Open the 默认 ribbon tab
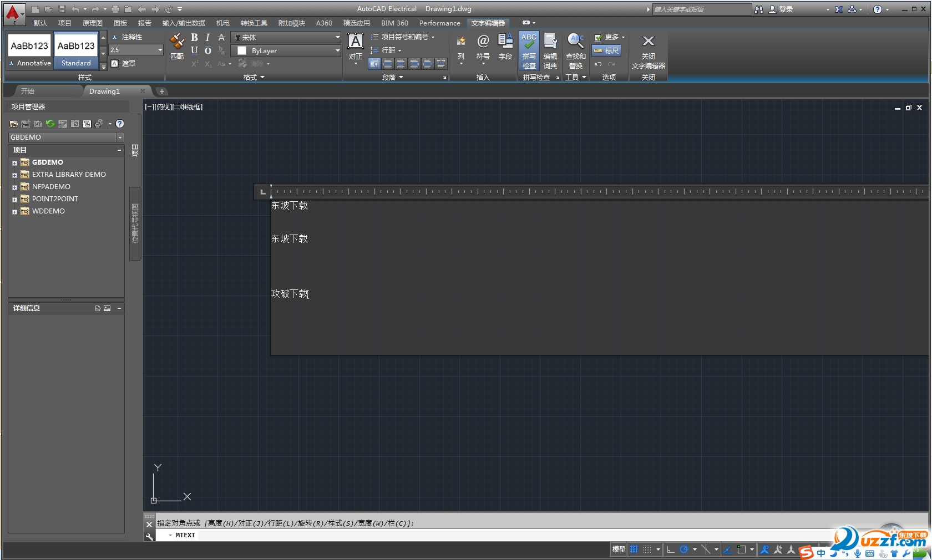The width and height of the screenshot is (932, 560). [40, 23]
